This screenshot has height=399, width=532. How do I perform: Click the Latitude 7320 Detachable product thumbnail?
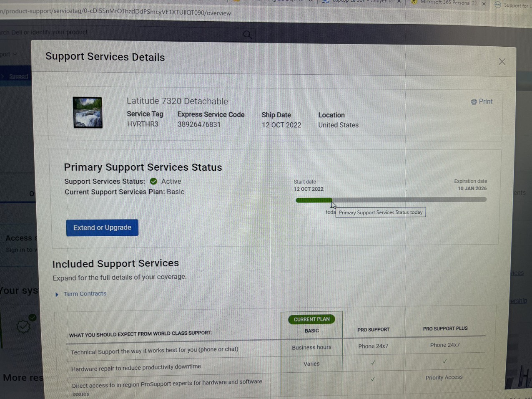point(88,112)
